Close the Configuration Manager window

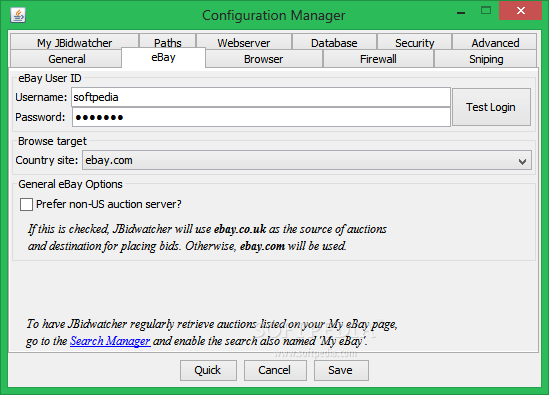coord(520,11)
